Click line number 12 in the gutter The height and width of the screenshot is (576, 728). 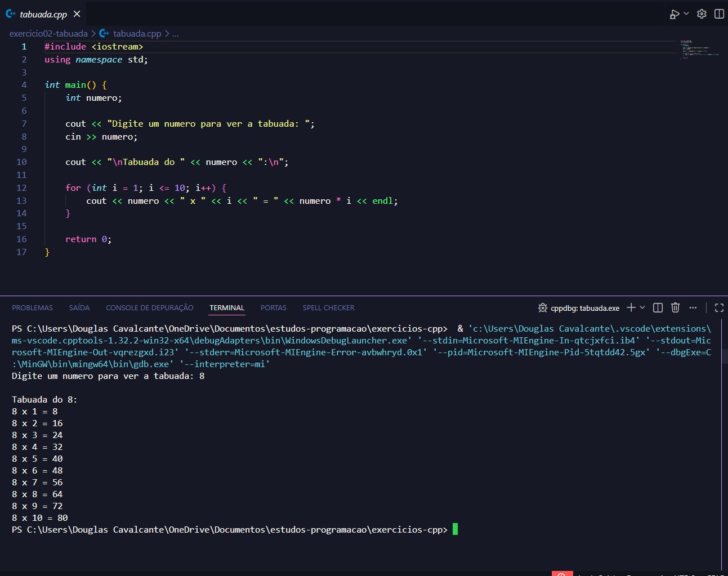(x=21, y=188)
